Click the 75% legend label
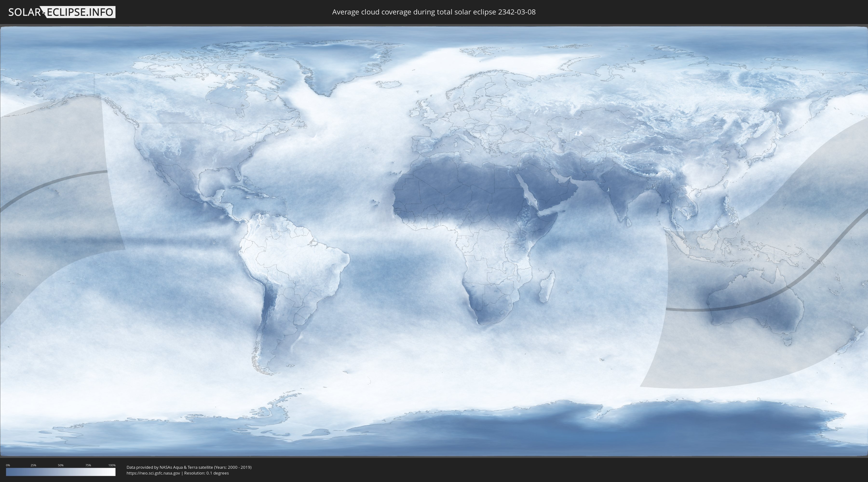868x482 pixels. (x=88, y=465)
